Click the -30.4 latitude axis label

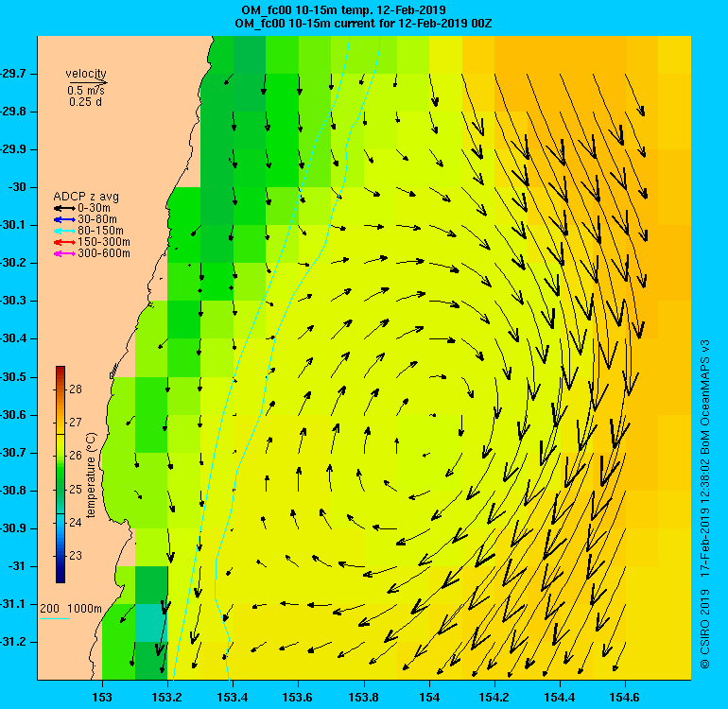point(13,338)
